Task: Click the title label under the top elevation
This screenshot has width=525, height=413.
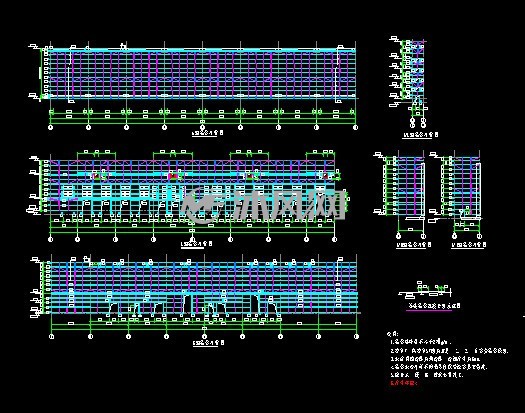Action: pos(207,133)
